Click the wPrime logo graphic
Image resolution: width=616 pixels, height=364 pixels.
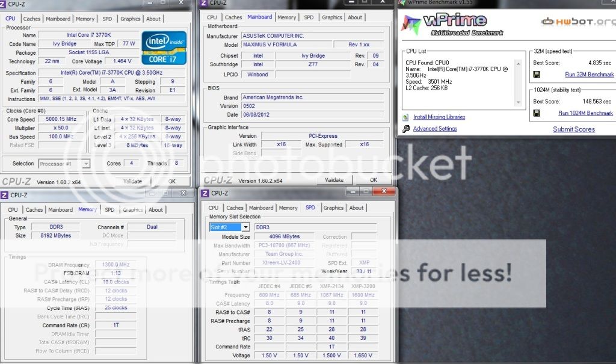[x=452, y=25]
